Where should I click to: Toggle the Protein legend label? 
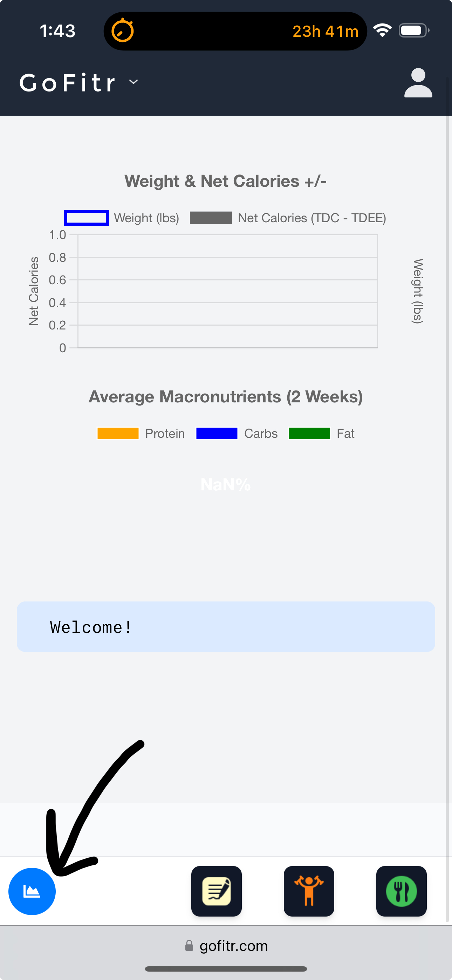[165, 433]
